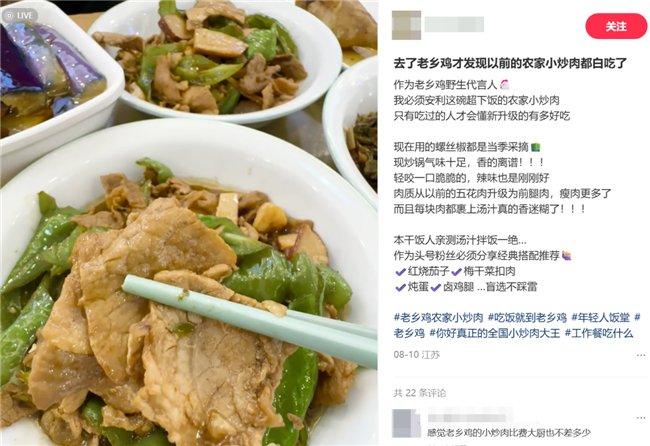
Task: Click the red 关注 follow button
Action: (616, 26)
